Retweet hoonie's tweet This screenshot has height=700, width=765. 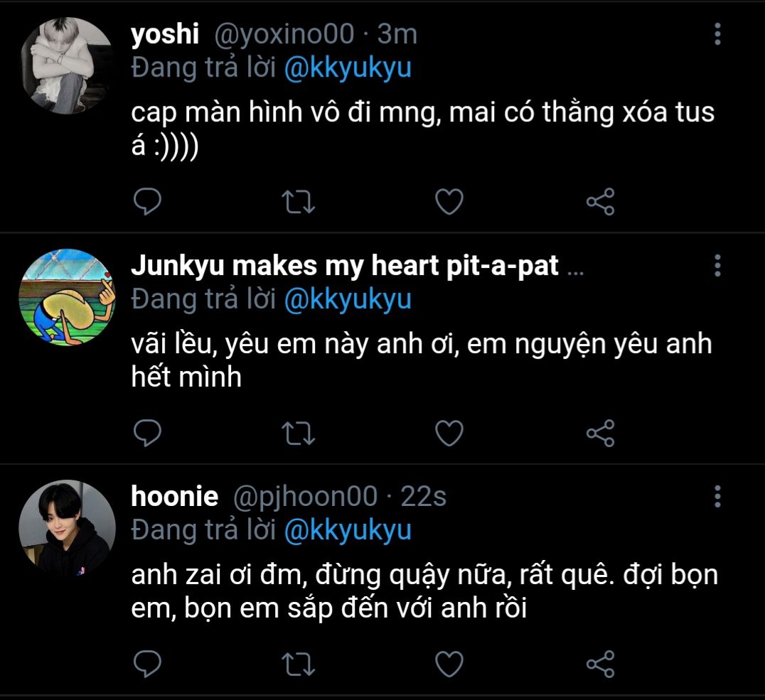(x=299, y=665)
